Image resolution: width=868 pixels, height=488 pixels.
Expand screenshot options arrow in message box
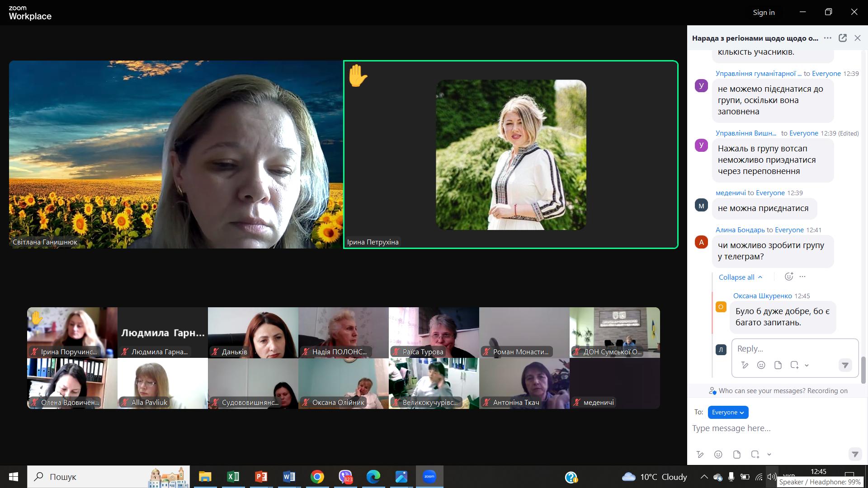click(769, 455)
